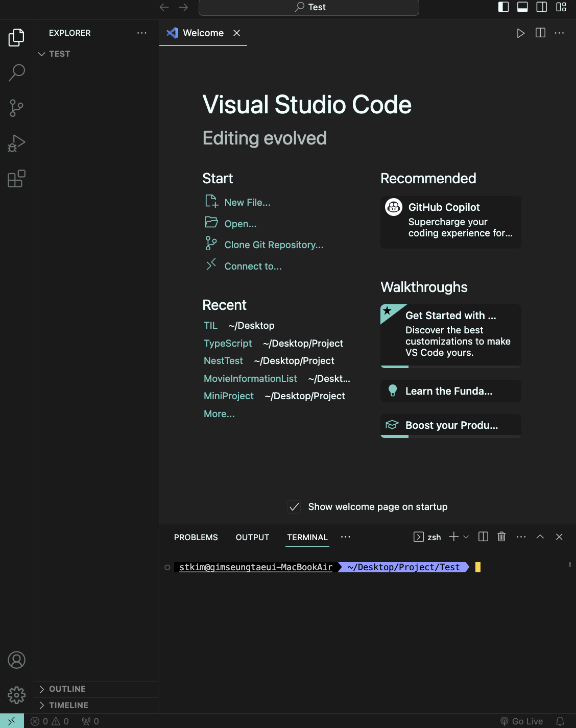Open the Search view in activity bar
The image size is (576, 728).
coord(16,72)
